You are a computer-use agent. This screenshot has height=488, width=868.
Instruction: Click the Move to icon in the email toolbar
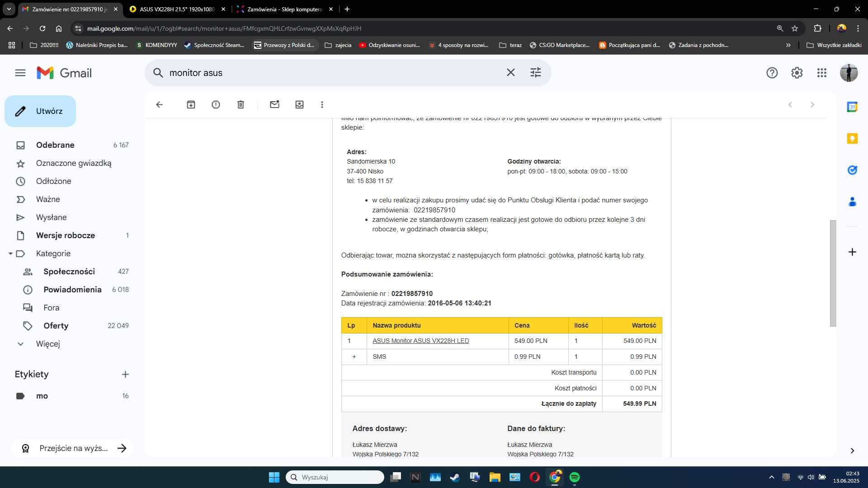[299, 105]
